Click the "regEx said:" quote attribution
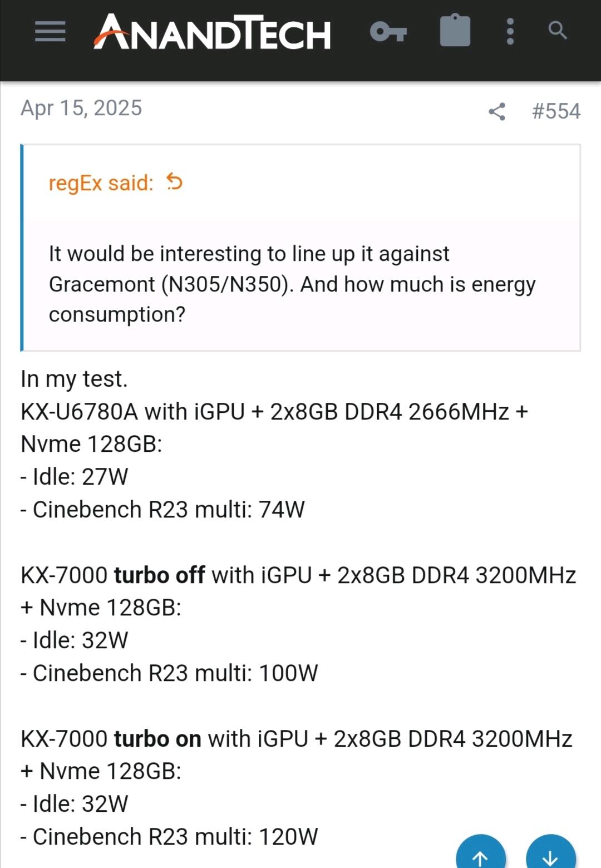Image resolution: width=601 pixels, height=868 pixels. (101, 183)
